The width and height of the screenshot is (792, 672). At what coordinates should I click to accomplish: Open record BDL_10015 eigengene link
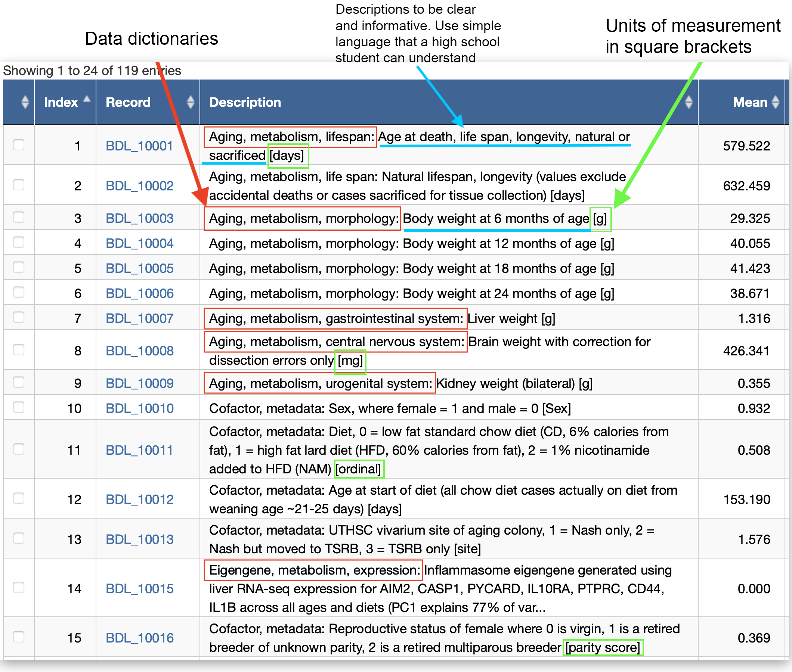coord(139,589)
